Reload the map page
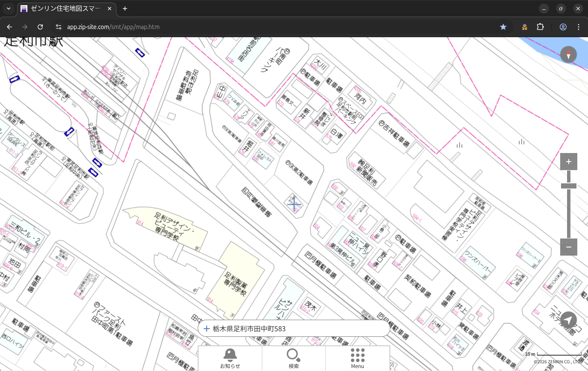 [x=40, y=27]
